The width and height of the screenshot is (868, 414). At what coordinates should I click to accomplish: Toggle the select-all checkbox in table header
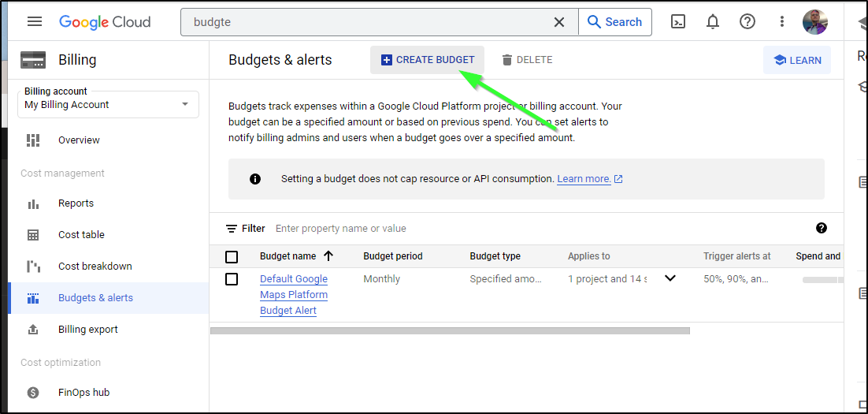click(232, 256)
